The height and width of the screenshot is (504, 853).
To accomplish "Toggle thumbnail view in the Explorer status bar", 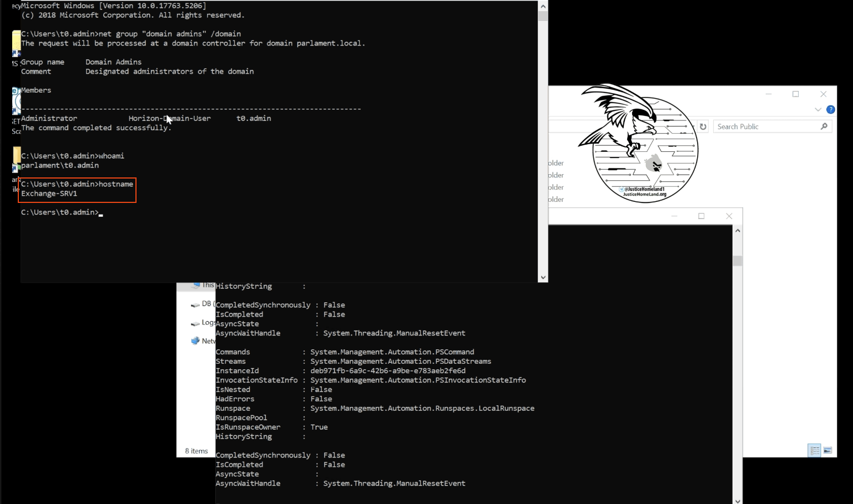I will coord(826,450).
